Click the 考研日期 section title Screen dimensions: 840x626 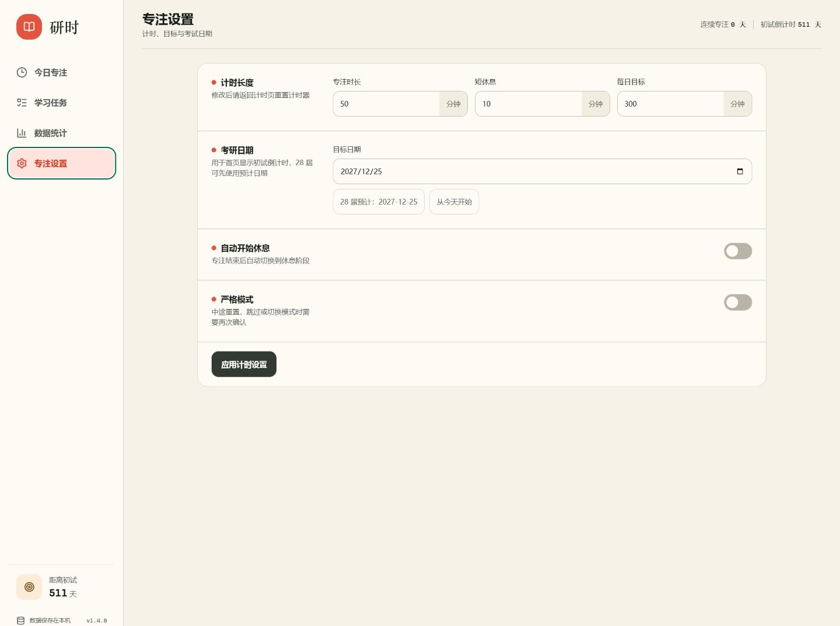(237, 150)
